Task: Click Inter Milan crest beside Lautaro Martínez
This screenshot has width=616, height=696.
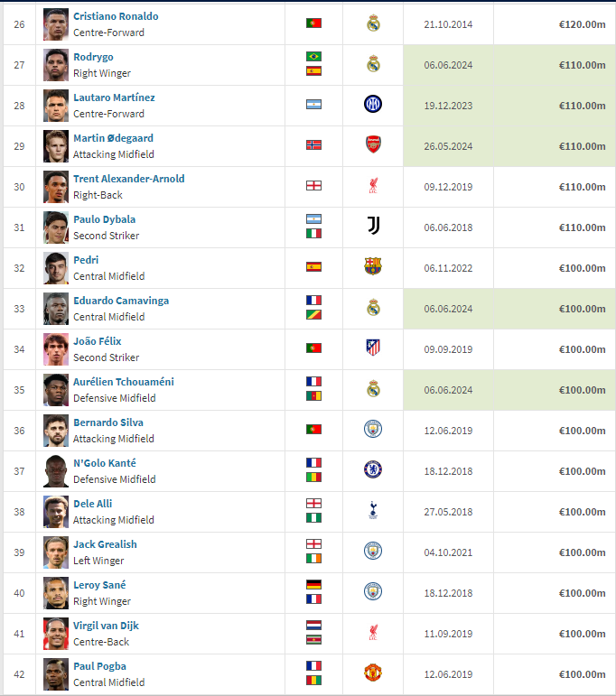Action: [x=373, y=105]
